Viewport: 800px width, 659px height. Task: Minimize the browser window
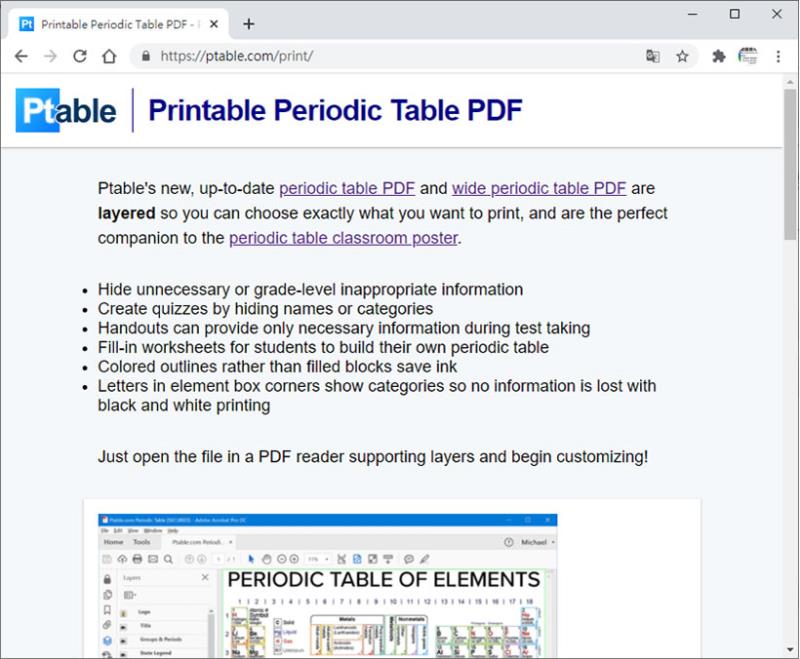692,14
